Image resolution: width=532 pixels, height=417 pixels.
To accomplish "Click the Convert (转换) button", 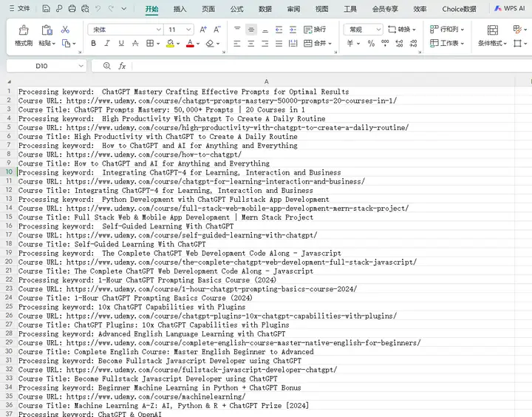I will [402, 30].
